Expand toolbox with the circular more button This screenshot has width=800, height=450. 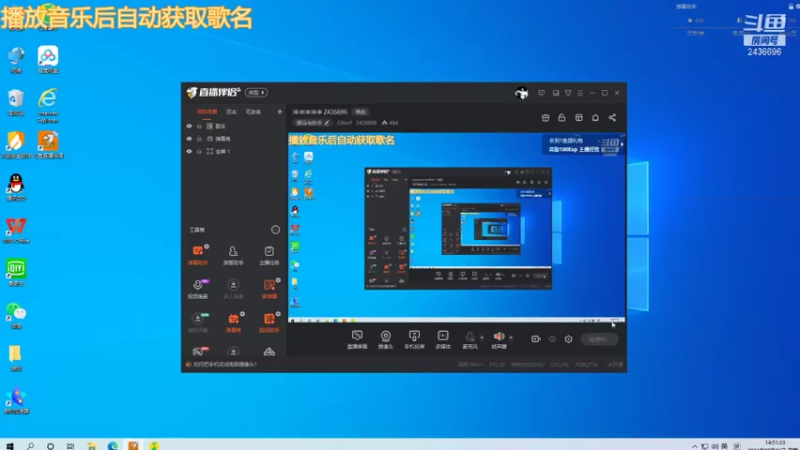(275, 230)
